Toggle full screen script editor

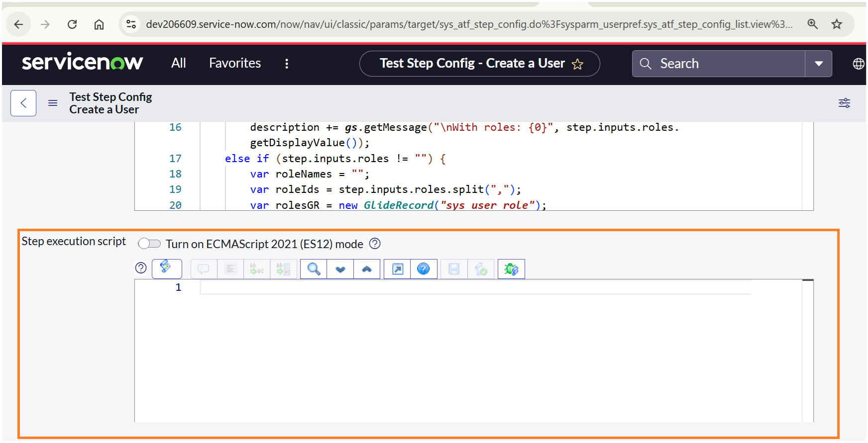click(x=397, y=269)
